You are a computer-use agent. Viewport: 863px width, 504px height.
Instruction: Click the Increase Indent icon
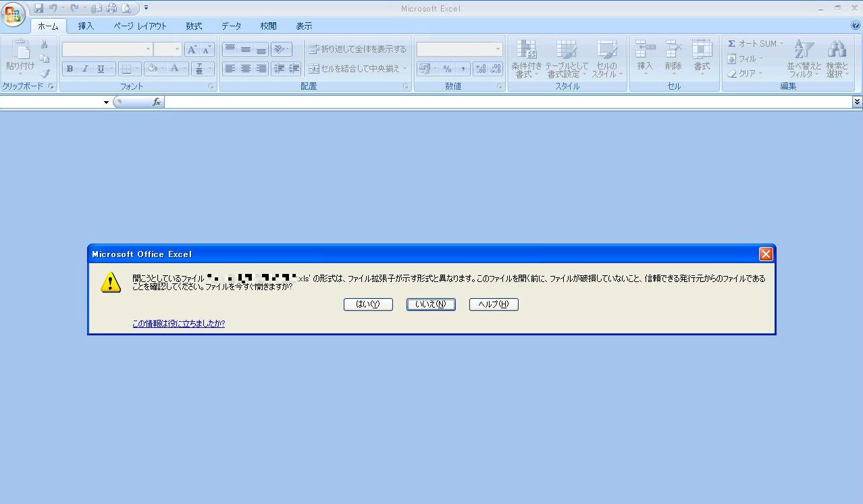pyautogui.click(x=294, y=69)
